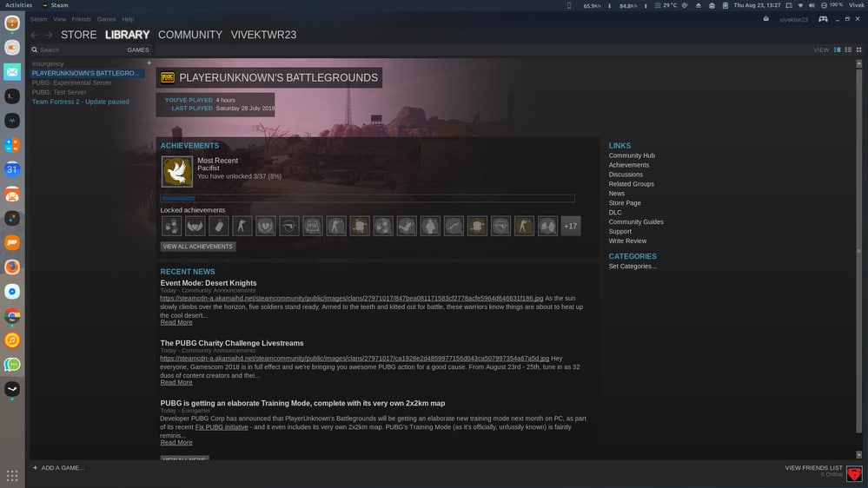This screenshot has height=488, width=868.
Task: Open the Games menu
Action: [106, 19]
